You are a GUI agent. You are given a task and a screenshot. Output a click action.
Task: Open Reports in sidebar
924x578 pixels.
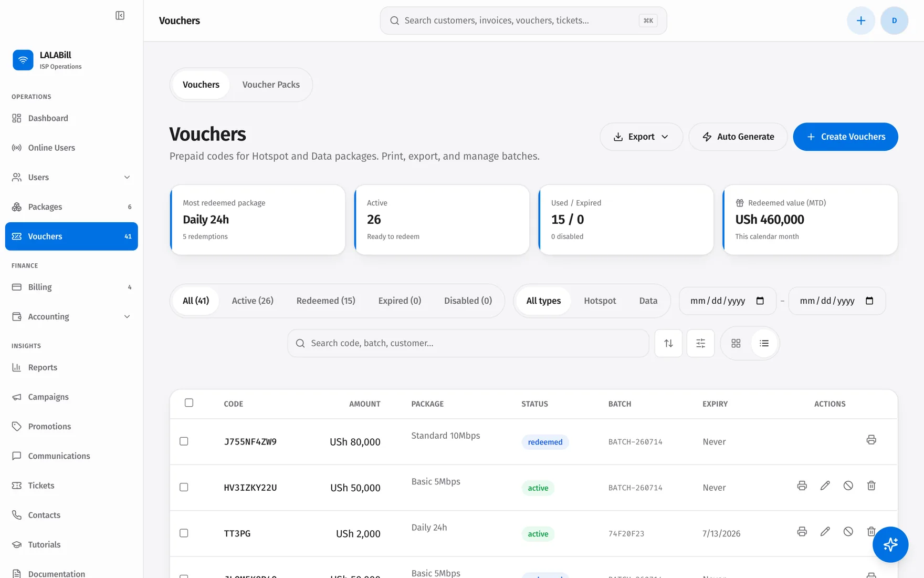(x=71, y=367)
